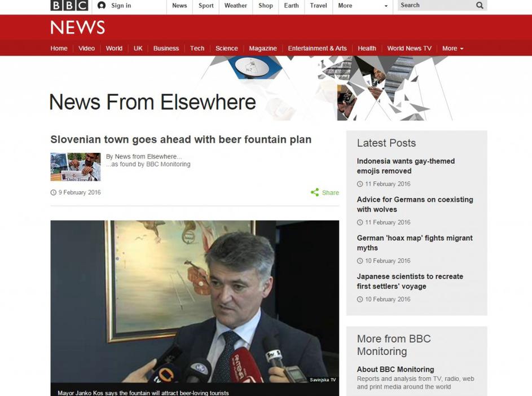Image resolution: width=532 pixels, height=396 pixels.
Task: Open 'Indonesia wants gay-themed emojis removed' post
Action: [406, 166]
